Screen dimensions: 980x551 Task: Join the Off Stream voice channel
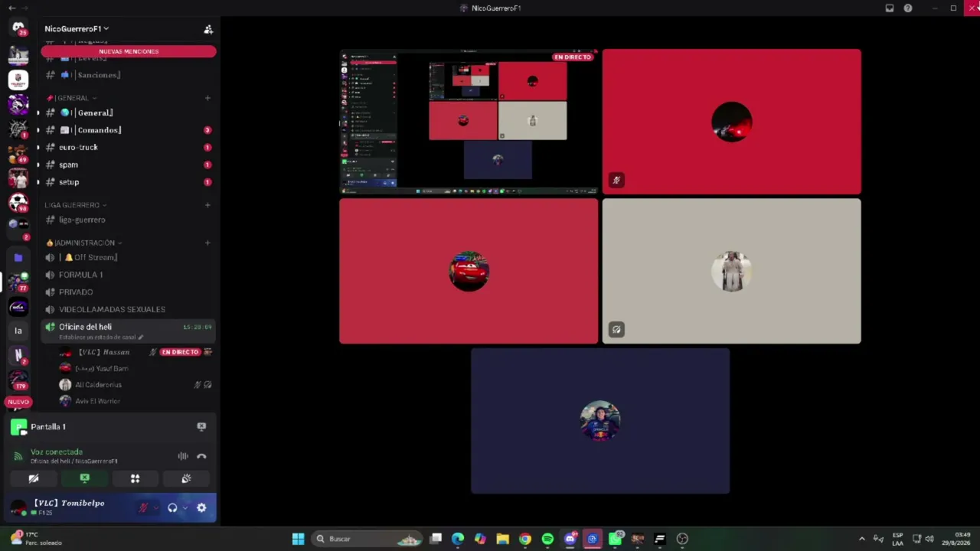(x=129, y=257)
